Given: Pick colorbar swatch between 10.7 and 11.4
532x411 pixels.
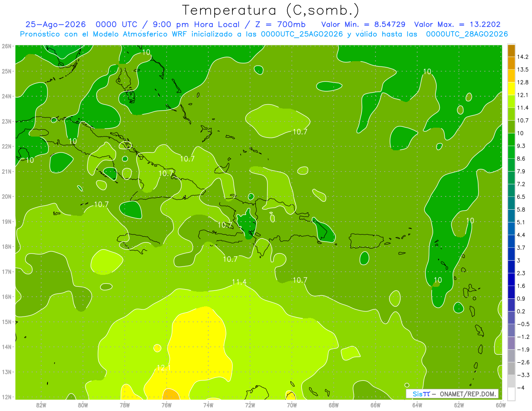Looking at the screenshot, I should coord(511,114).
